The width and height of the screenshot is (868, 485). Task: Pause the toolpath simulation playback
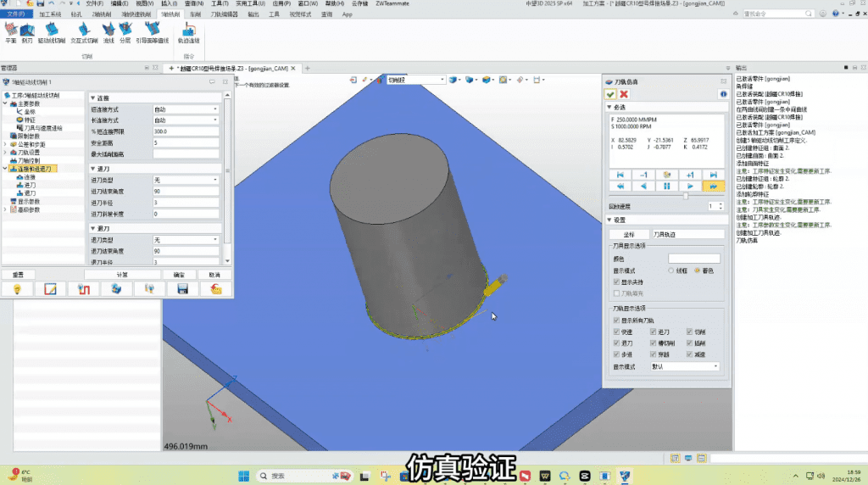point(667,186)
